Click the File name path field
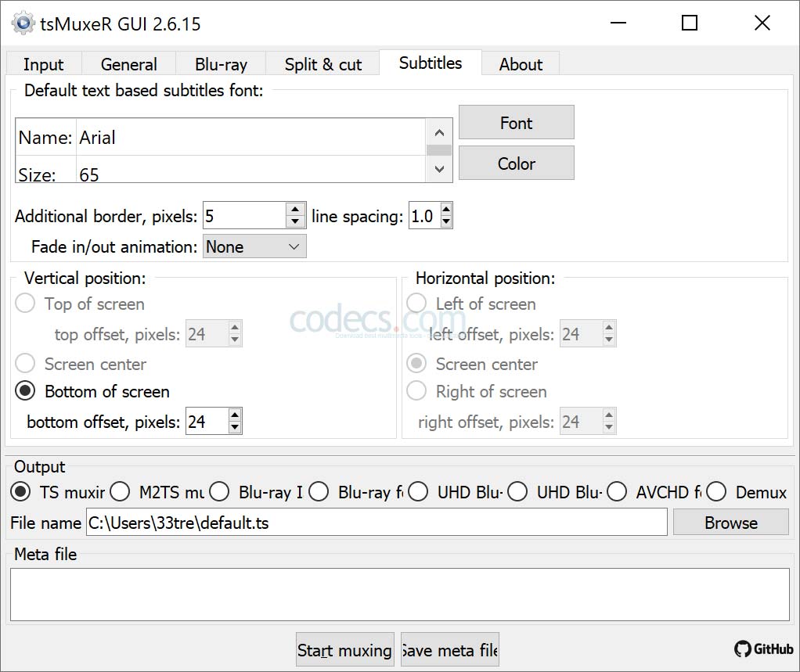 377,523
